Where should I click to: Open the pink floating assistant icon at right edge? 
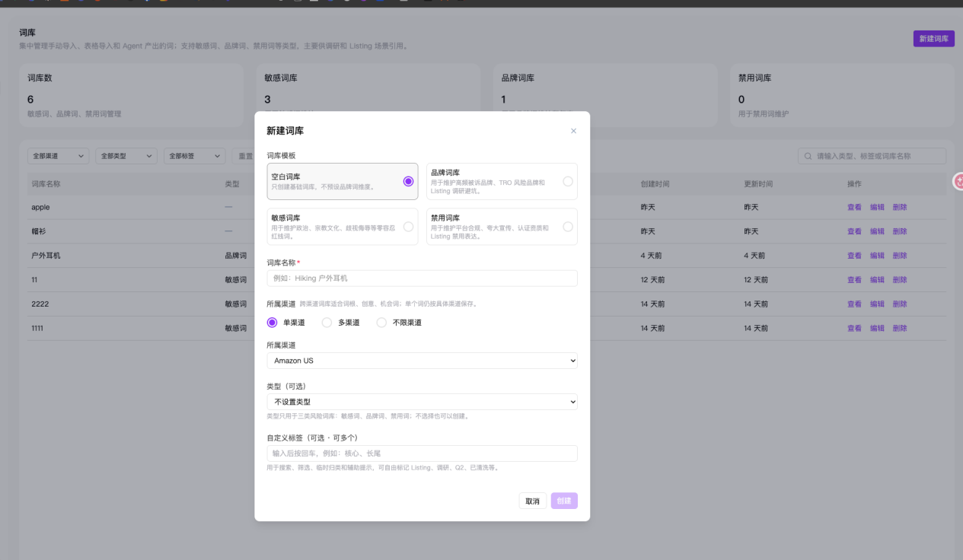958,182
